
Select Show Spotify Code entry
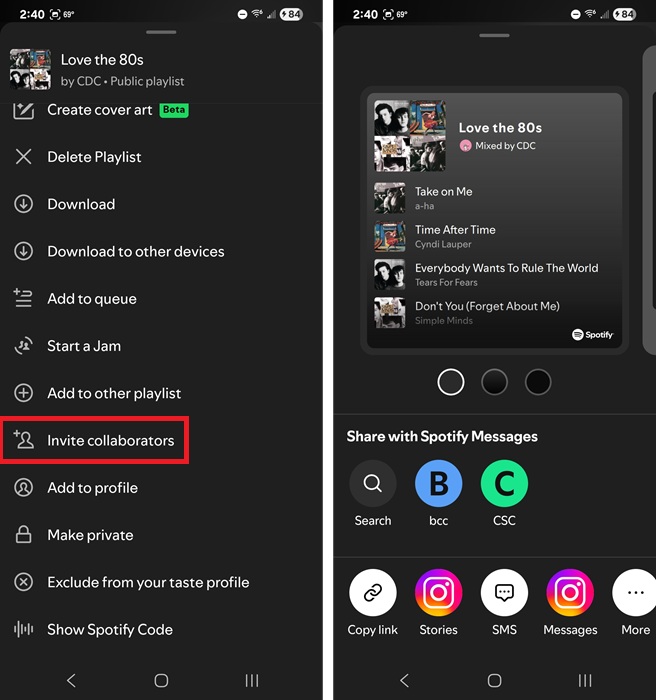pyautogui.click(x=161, y=629)
